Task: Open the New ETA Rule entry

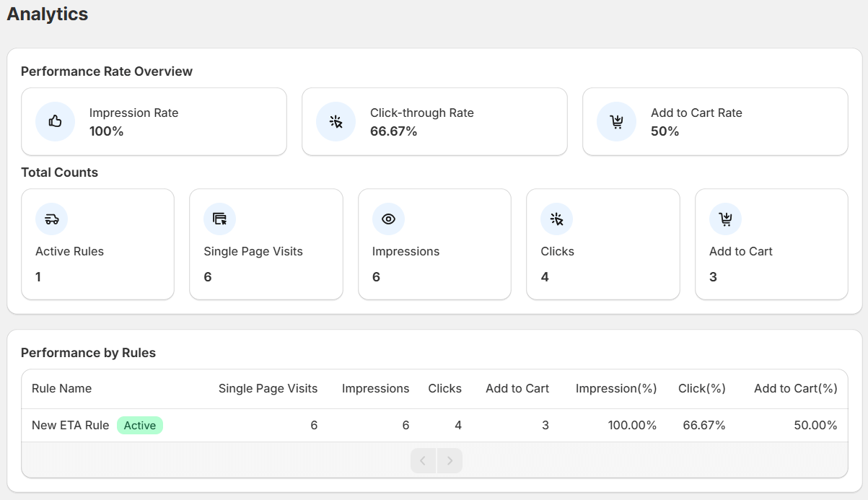Action: pos(69,425)
